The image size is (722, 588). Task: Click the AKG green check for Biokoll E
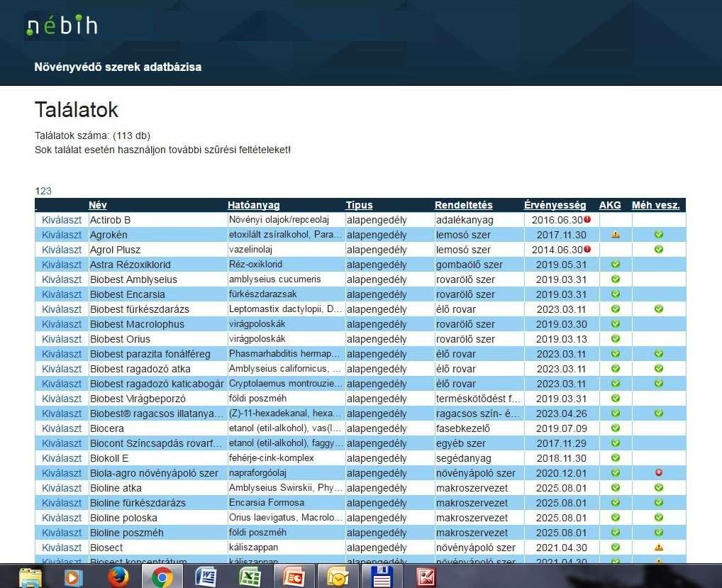(615, 457)
